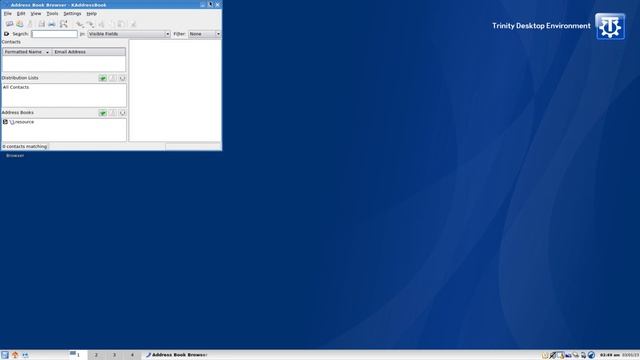This screenshot has height=360, width=640.
Task: Click the home folder icon in taskbar
Action: [x=15, y=355]
